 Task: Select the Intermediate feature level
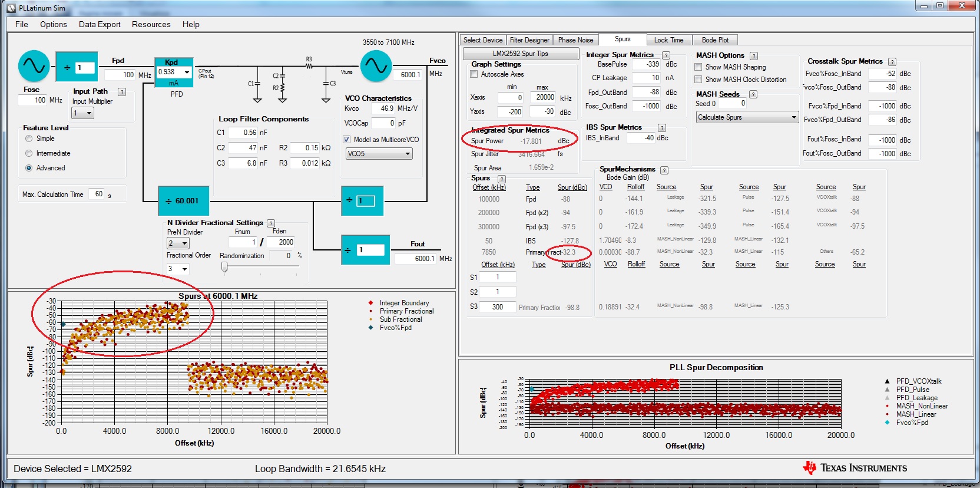tap(29, 153)
